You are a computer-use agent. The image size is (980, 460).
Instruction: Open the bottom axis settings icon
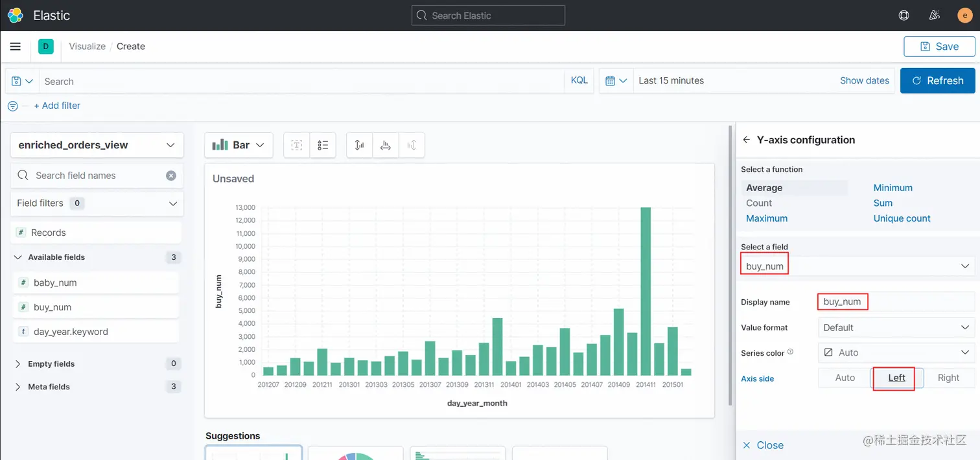click(x=386, y=145)
